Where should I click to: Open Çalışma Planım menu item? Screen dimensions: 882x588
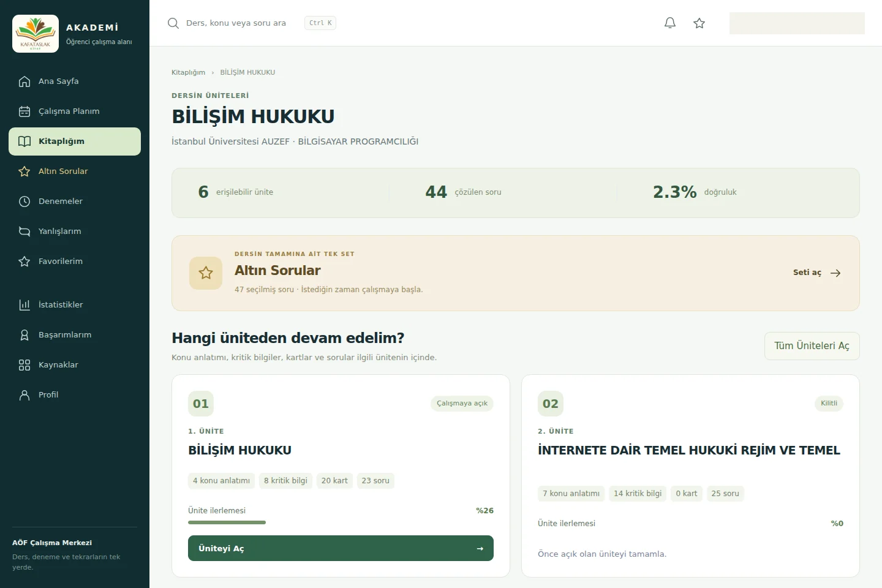tap(75, 111)
